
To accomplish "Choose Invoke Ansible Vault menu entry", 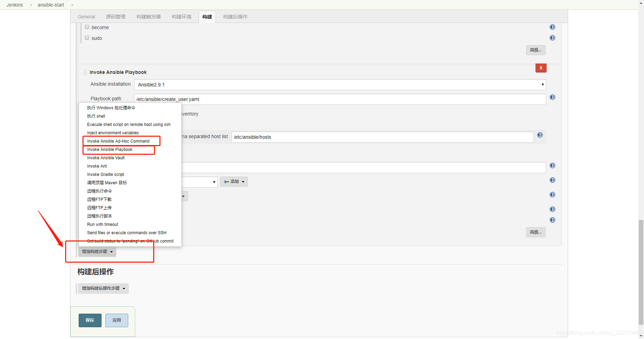I will (106, 158).
